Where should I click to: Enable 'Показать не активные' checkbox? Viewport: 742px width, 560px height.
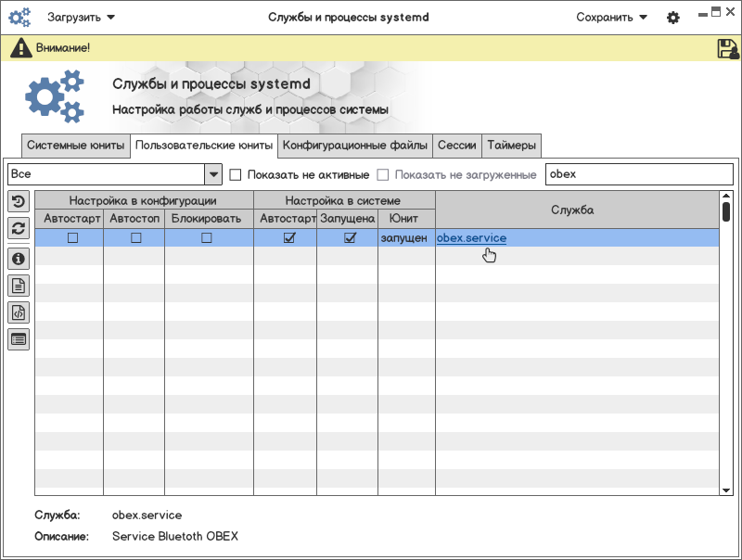click(236, 174)
